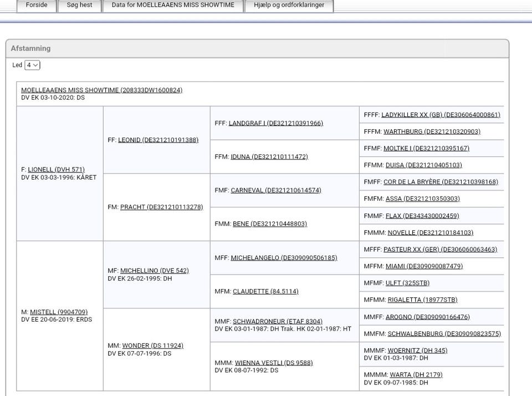Open DUISA (DE321210405103) link
This screenshot has height=396, width=532.
click(424, 165)
